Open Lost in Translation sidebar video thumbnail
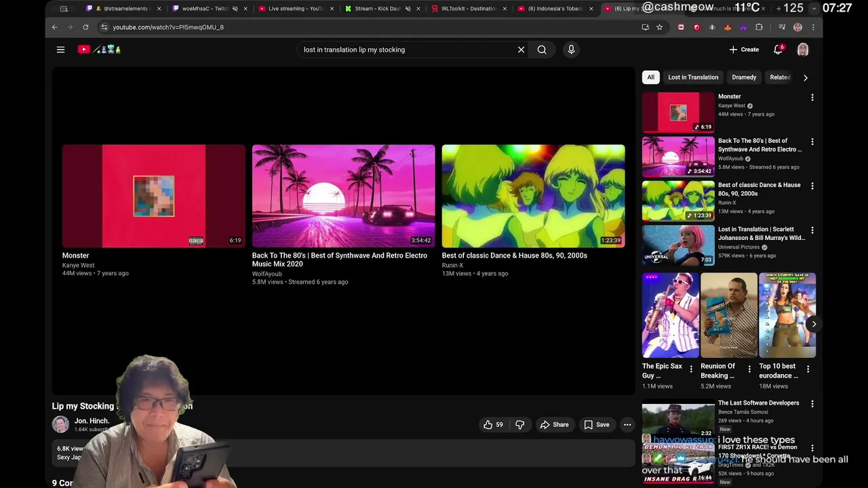Viewport: 868px width, 488px height. pyautogui.click(x=678, y=245)
